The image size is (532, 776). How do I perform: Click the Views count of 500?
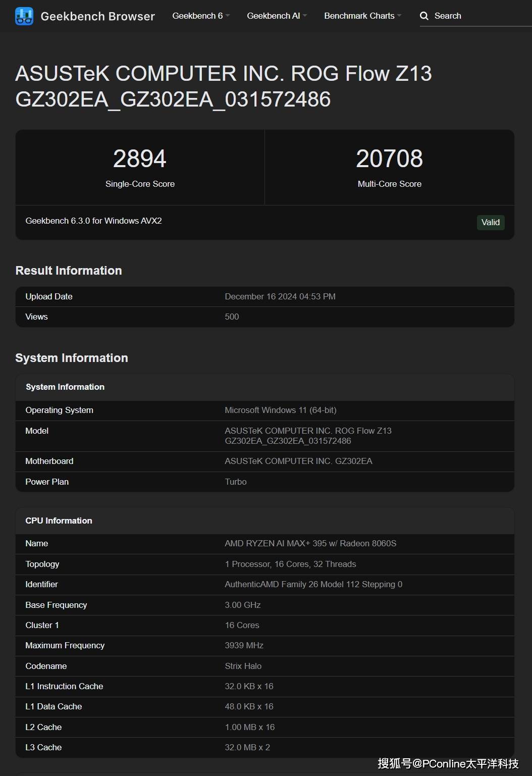(232, 317)
